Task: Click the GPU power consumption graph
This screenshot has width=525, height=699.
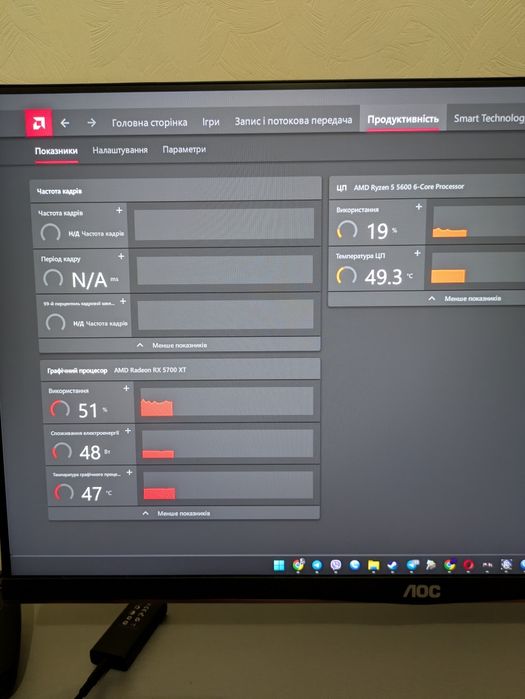Action: (228, 444)
